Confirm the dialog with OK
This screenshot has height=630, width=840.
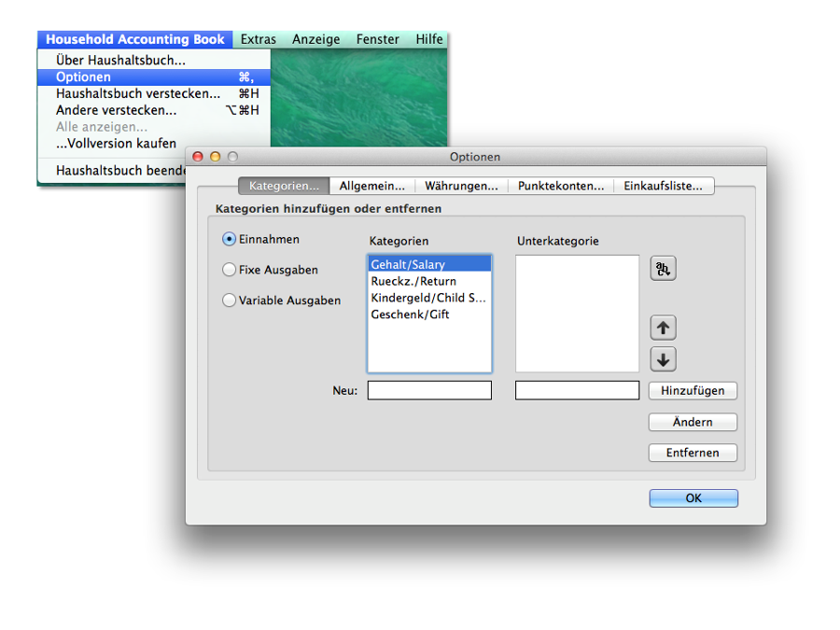693,498
